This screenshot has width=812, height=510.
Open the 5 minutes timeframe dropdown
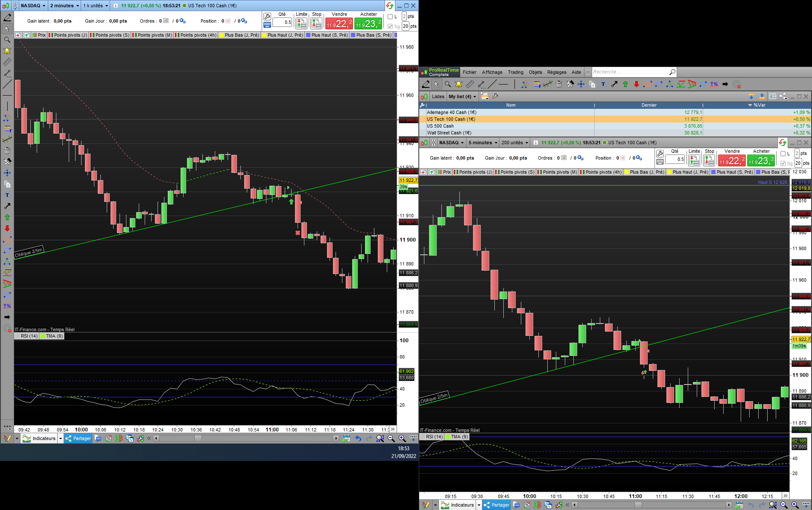(x=483, y=143)
